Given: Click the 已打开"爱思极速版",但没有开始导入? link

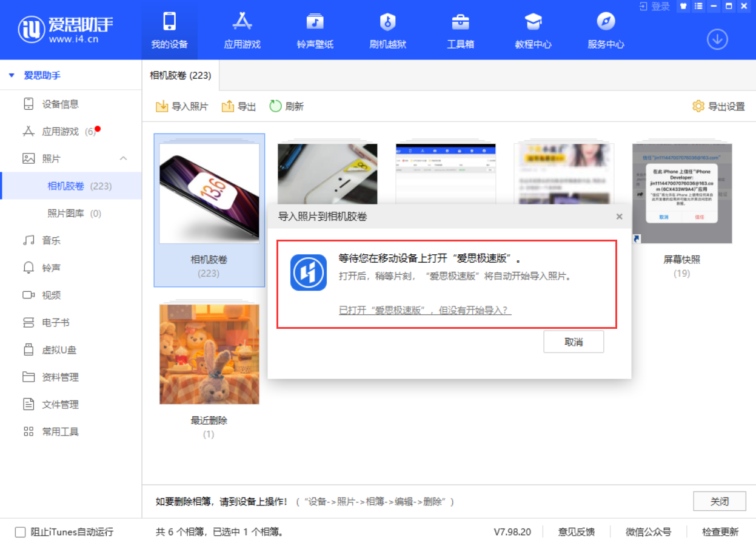Looking at the screenshot, I should point(425,310).
